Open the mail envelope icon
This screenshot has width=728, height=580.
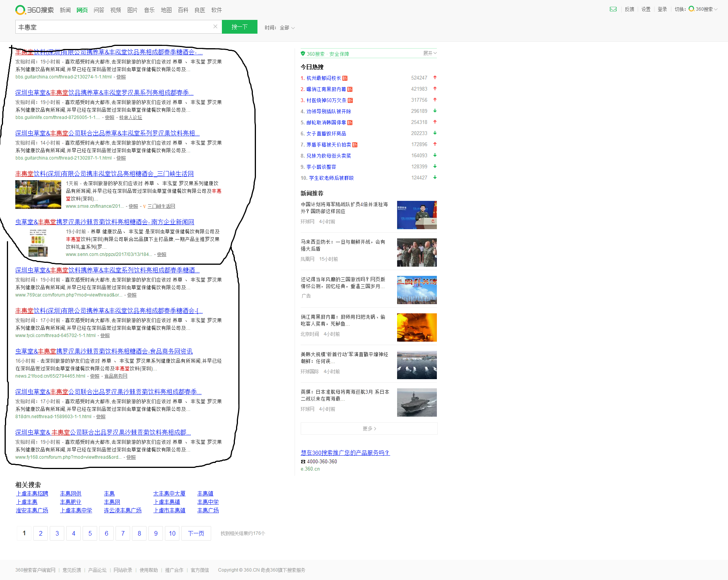point(613,9)
